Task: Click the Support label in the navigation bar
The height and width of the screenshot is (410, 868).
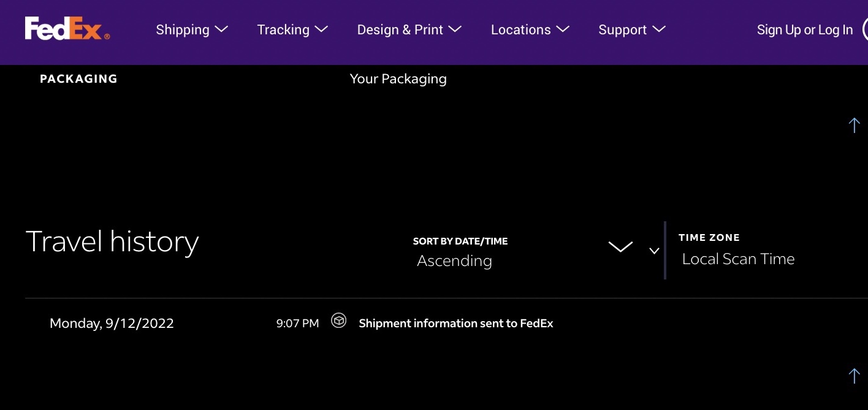Action: [x=622, y=29]
